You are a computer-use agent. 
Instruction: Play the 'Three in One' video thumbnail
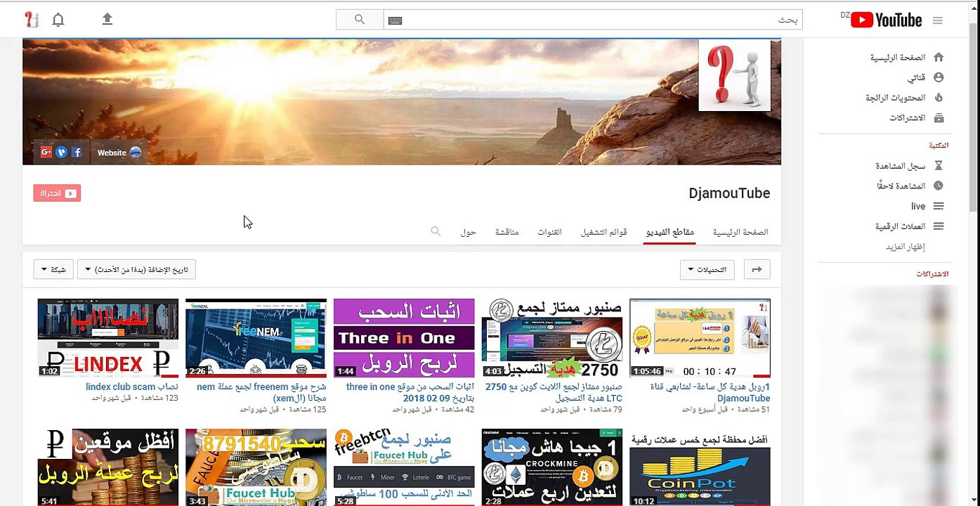click(x=404, y=338)
